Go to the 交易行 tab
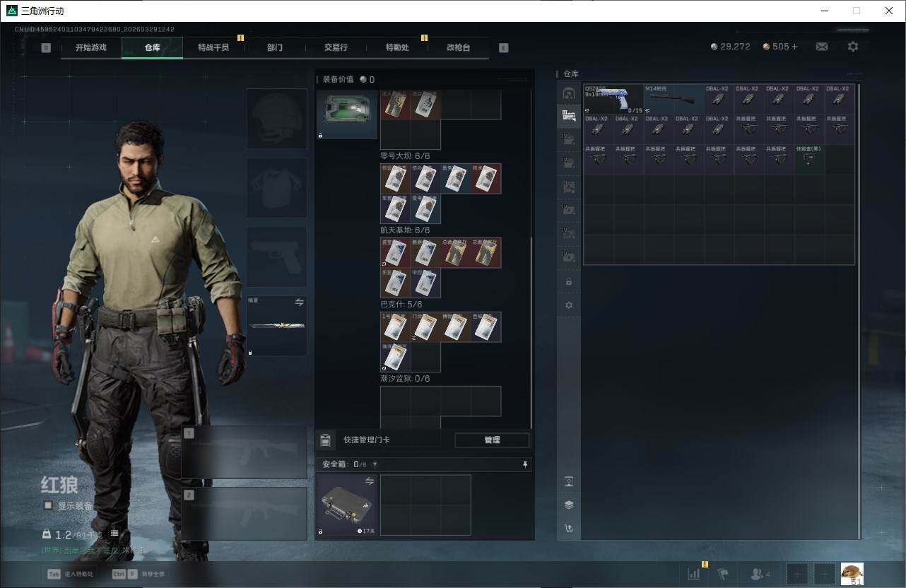 click(x=336, y=47)
